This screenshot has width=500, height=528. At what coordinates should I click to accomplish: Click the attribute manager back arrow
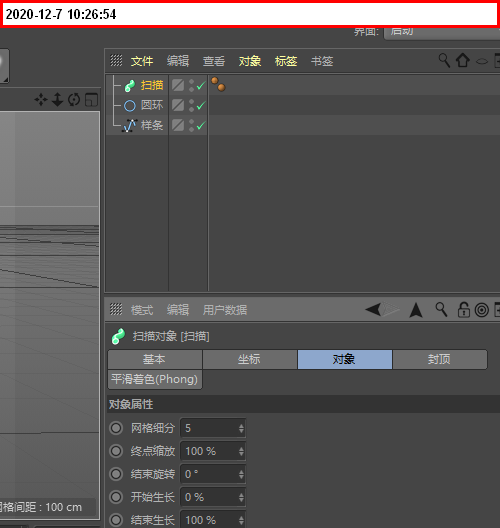click(x=373, y=309)
